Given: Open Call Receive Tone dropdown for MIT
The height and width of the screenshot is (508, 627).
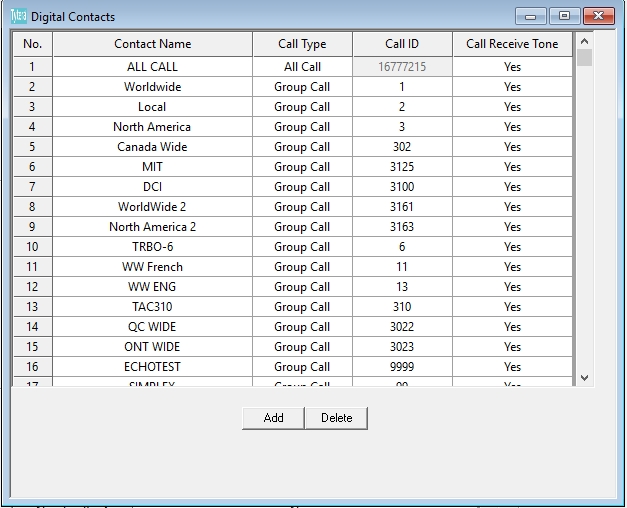Looking at the screenshot, I should tap(512, 167).
